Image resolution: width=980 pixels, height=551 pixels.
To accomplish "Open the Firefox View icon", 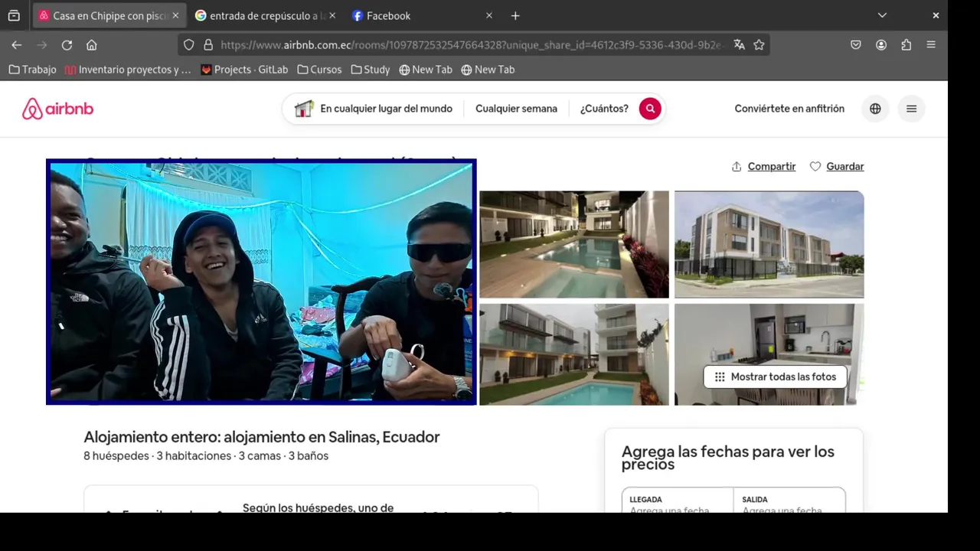I will tap(14, 15).
